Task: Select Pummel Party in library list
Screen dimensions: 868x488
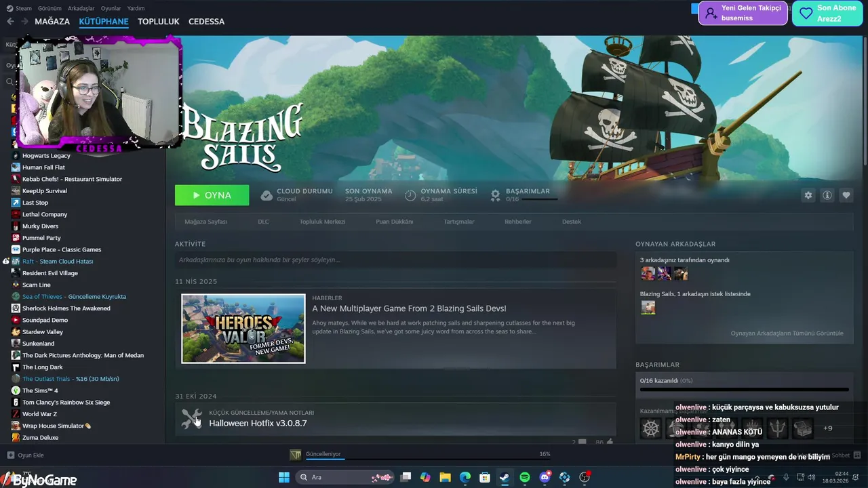Action: [41, 238]
